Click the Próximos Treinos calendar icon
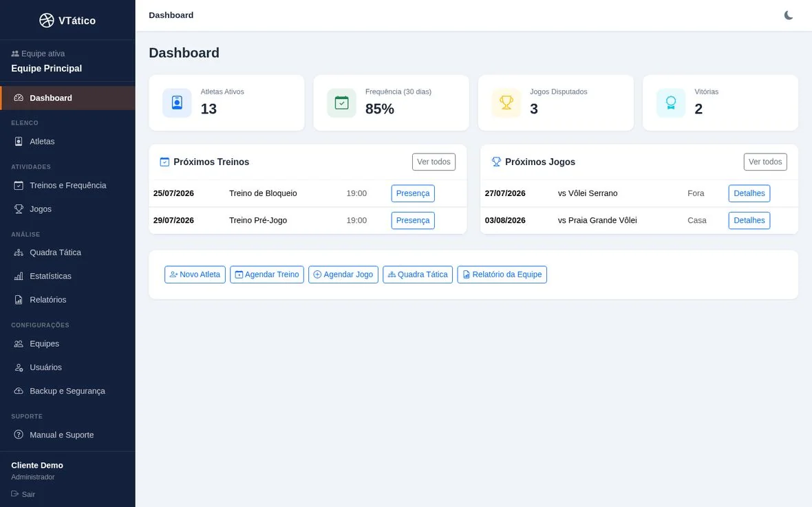 164,162
